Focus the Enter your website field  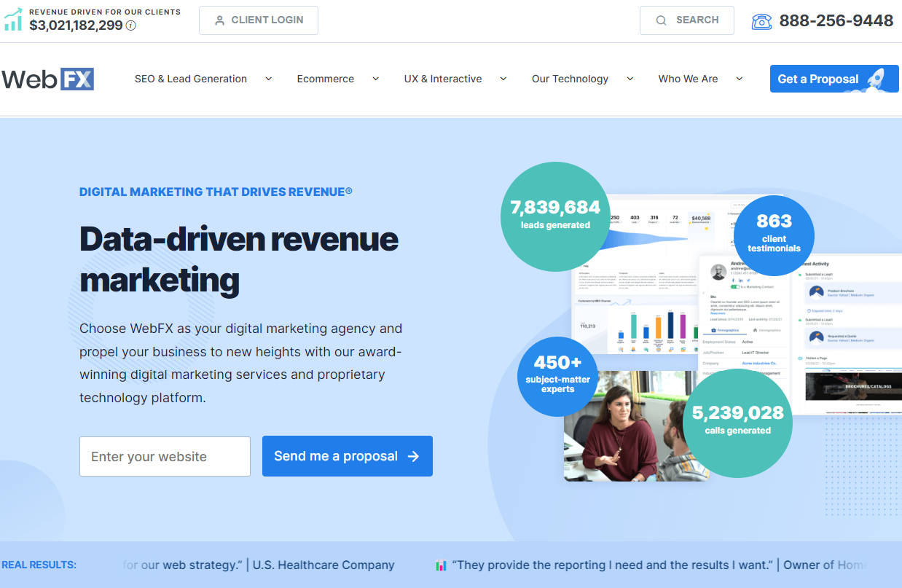click(165, 457)
